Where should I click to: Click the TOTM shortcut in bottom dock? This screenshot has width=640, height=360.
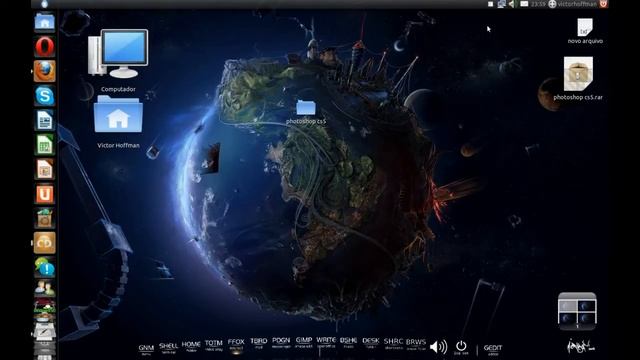pyautogui.click(x=213, y=345)
